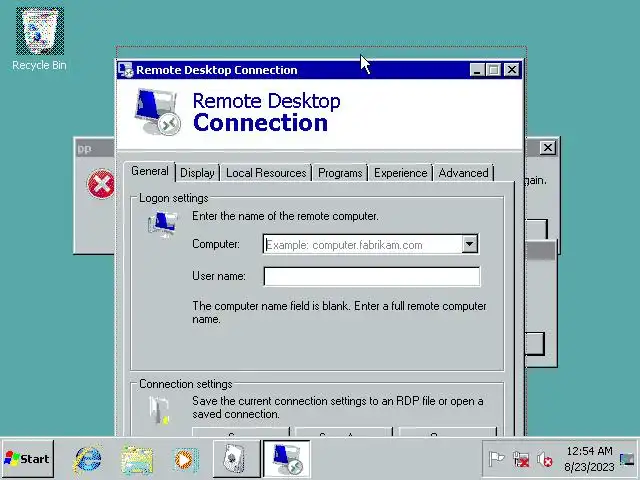Expand the Computer name dropdown arrow

[469, 244]
